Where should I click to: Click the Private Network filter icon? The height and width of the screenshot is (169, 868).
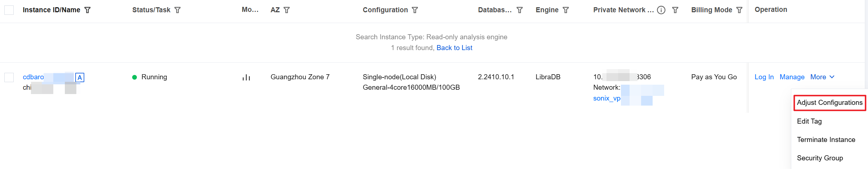675,10
